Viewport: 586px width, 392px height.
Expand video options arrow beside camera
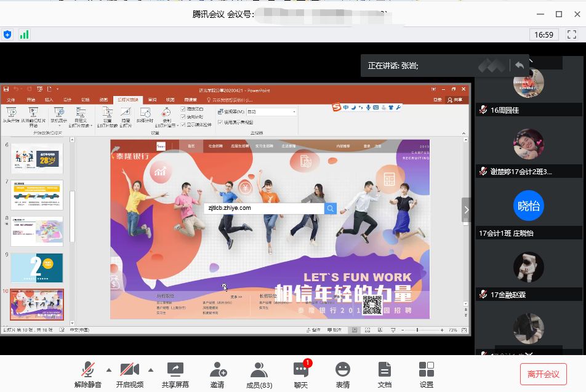click(x=151, y=370)
